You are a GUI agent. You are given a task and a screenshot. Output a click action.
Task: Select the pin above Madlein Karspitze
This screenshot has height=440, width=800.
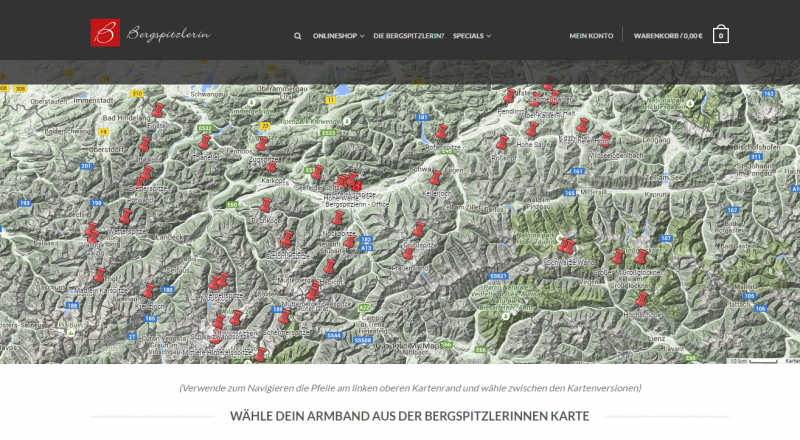coord(99,275)
